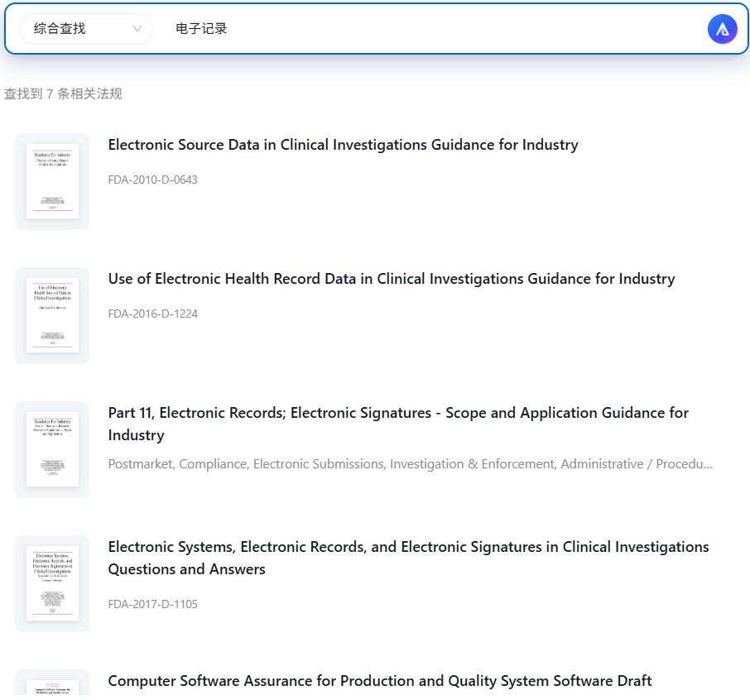Viewport: 750px width, 700px height.
Task: Click the Postmarket, Compliance topic tags line
Action: 410,464
